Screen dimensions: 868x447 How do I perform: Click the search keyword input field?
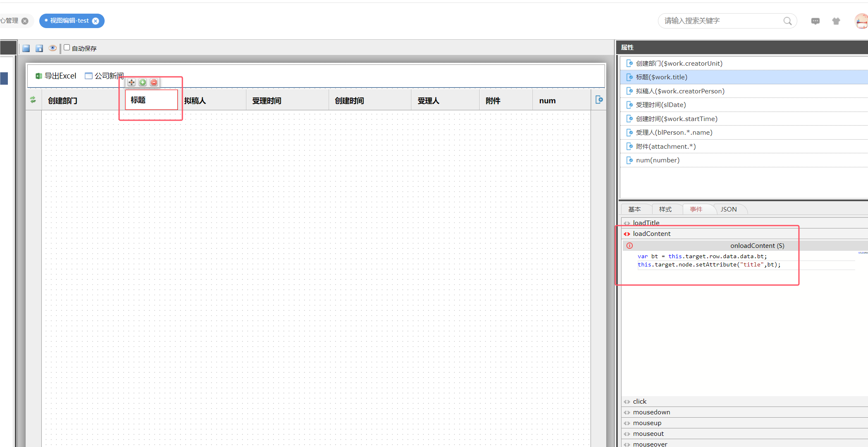pos(722,21)
